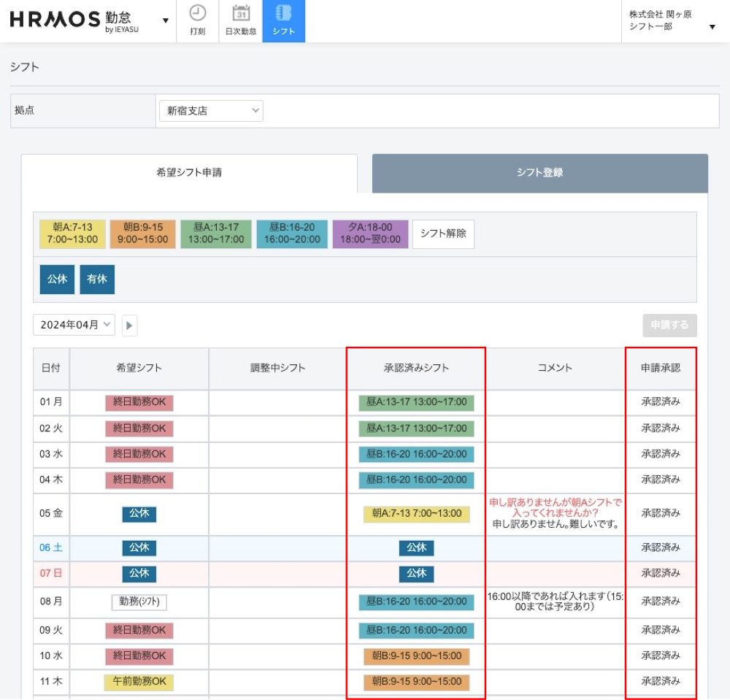Screen dimensions: 730x700
Task: Open 株式会社 関ヶ原 account dropdown
Action: (670, 20)
